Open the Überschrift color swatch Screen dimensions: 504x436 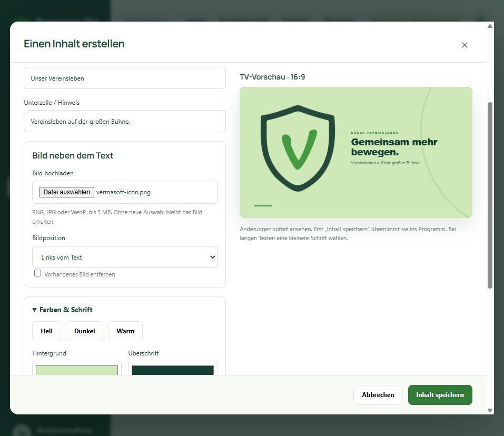(x=173, y=370)
